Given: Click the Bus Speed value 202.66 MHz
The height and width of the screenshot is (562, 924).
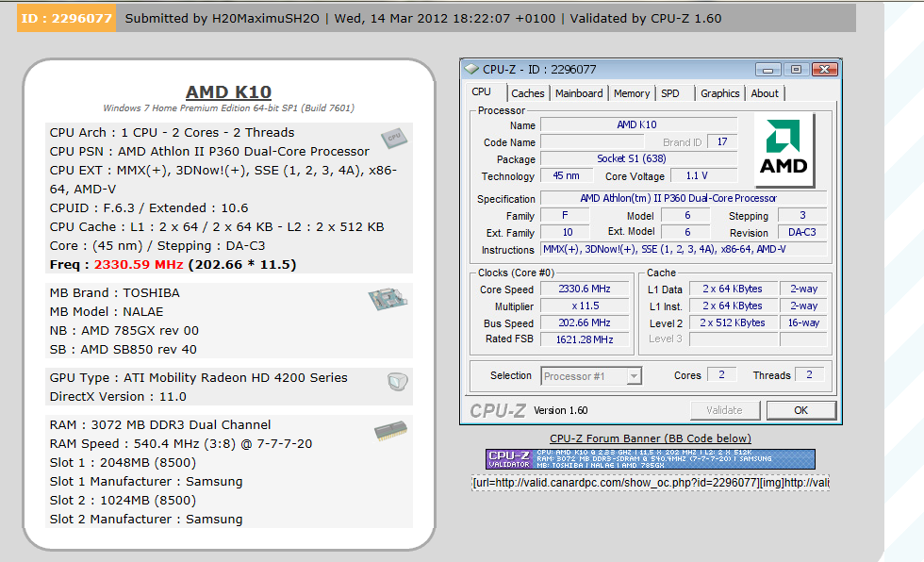Looking at the screenshot, I should [x=585, y=322].
